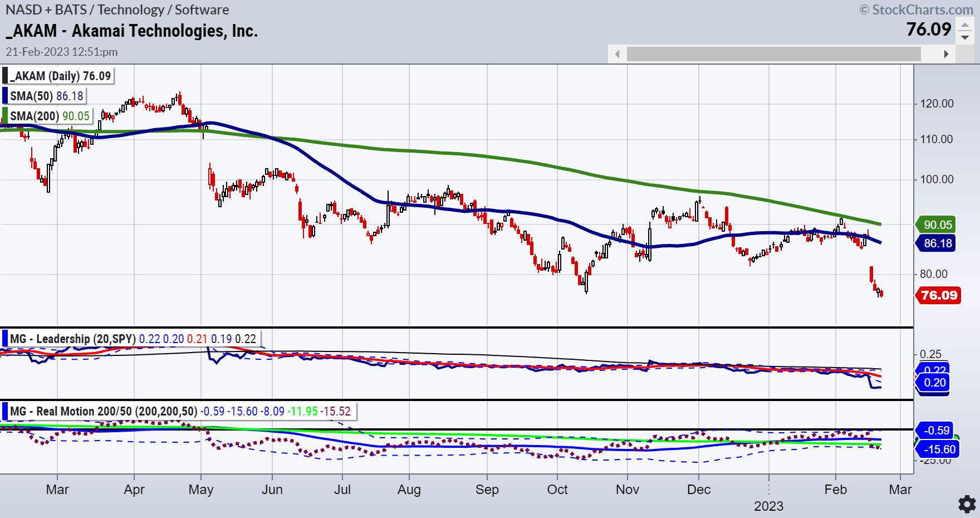Click the Akamai Technologies, Inc. chart title
Image resolution: width=980 pixels, height=518 pixels.
coord(131,31)
